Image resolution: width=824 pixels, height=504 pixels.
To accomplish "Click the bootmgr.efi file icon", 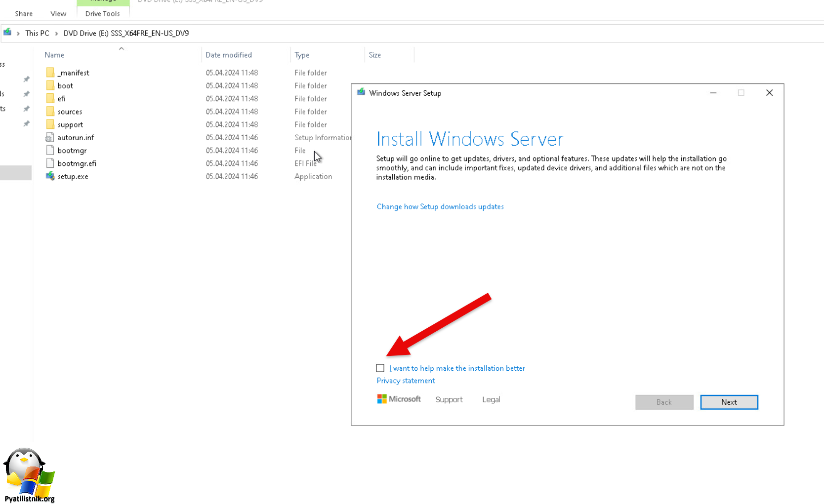I will point(50,163).
